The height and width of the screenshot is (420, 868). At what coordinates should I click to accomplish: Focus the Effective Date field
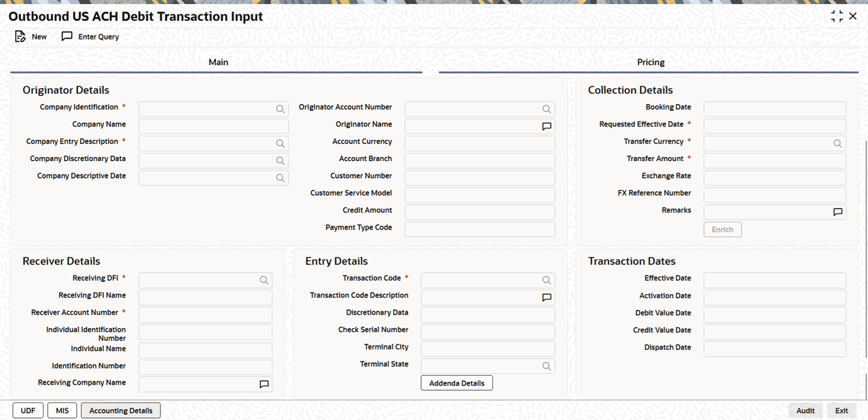775,280
